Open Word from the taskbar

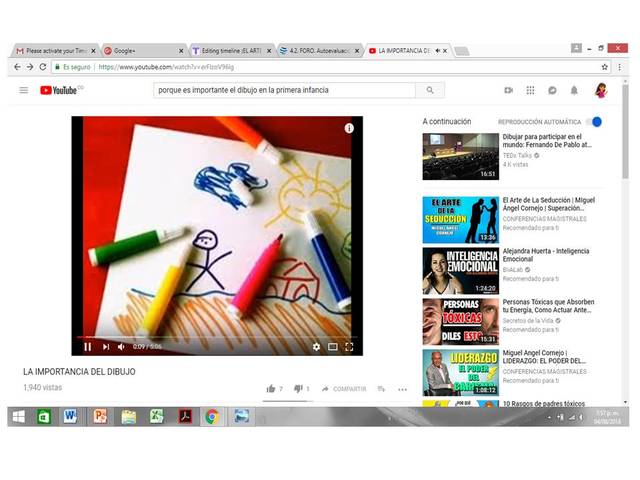[70, 417]
